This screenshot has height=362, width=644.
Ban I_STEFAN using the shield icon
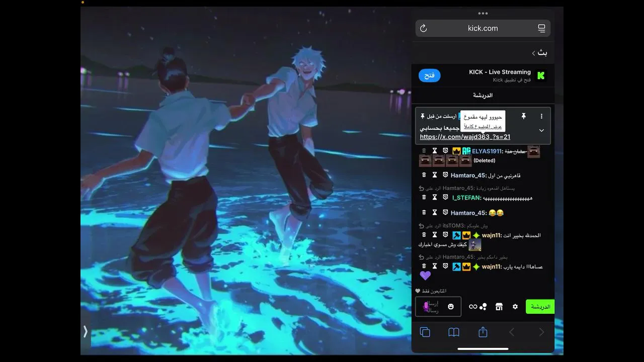(445, 198)
